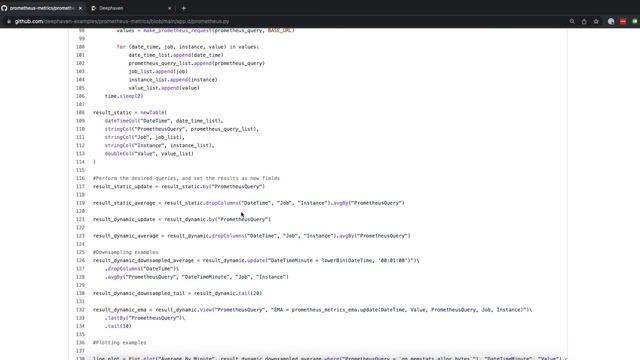Click the 'result_dynamic_downsampled_tail' code line
Screen dimensions: 640x360
coord(178,293)
